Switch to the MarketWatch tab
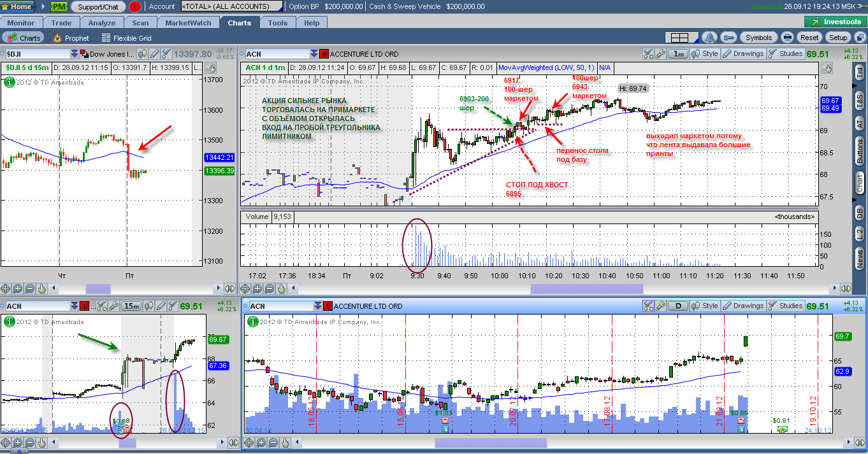The image size is (868, 454). (x=188, y=23)
